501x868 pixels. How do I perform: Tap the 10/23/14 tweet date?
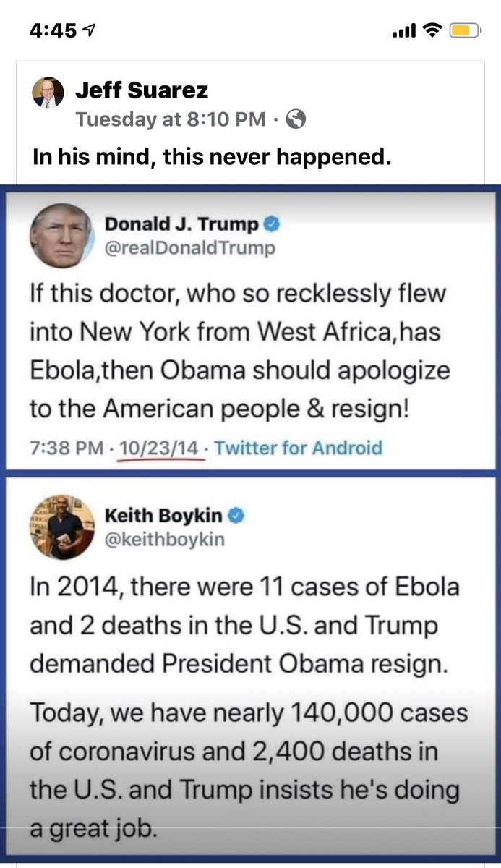160,448
